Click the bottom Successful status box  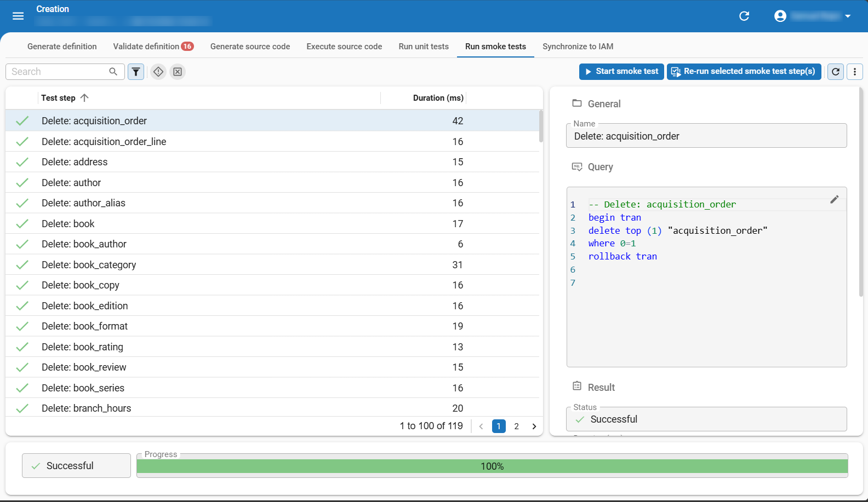click(76, 465)
